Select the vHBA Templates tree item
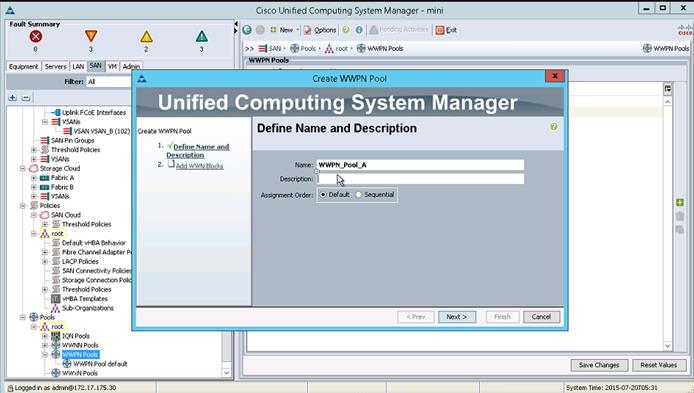 click(85, 299)
